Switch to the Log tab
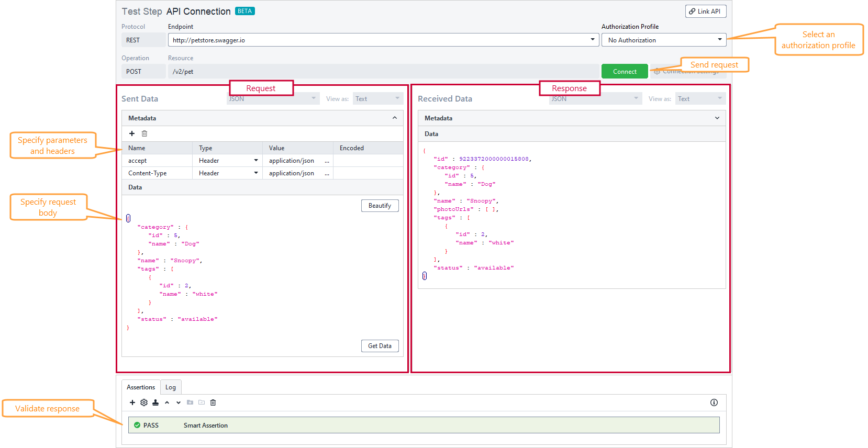 coord(171,387)
